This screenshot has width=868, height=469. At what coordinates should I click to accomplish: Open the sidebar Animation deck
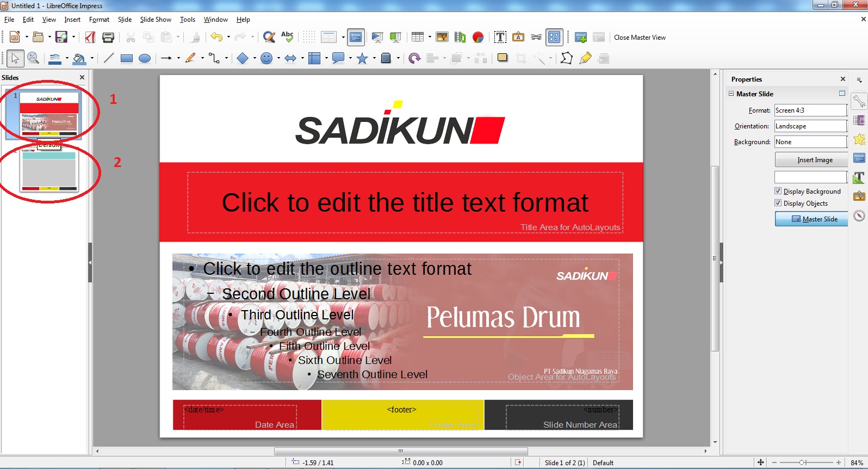pyautogui.click(x=859, y=139)
